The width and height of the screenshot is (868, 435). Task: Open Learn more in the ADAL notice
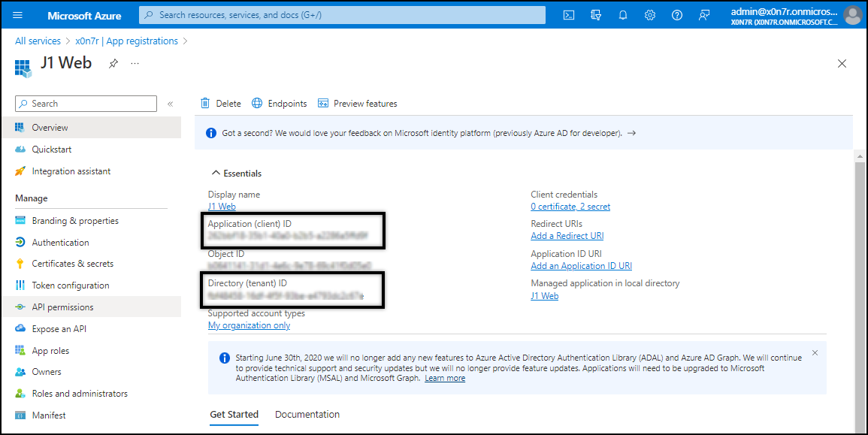tap(445, 379)
